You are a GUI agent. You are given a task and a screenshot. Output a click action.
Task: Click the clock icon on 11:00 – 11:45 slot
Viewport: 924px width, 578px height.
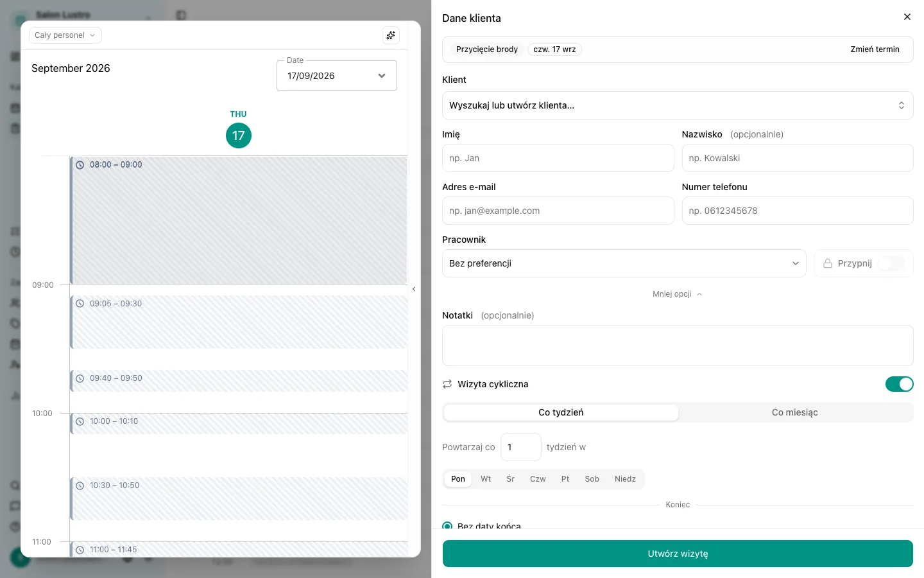(x=80, y=550)
